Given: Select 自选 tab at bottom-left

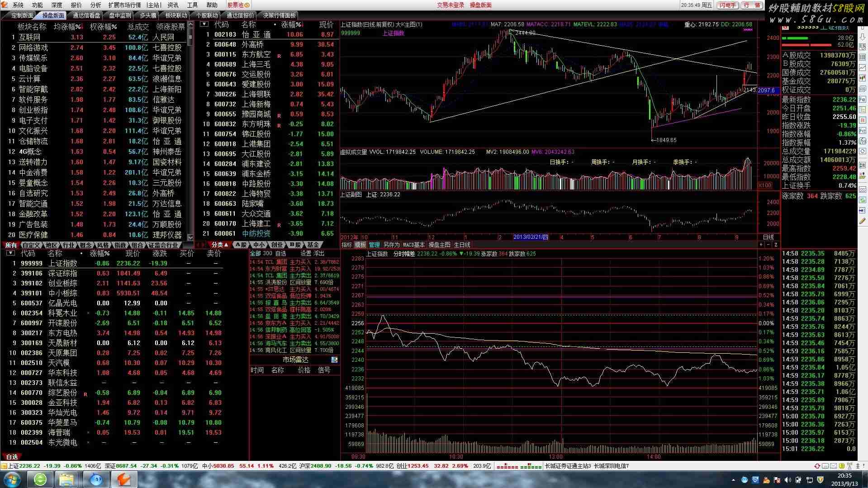Looking at the screenshot, I should click(x=12, y=457).
